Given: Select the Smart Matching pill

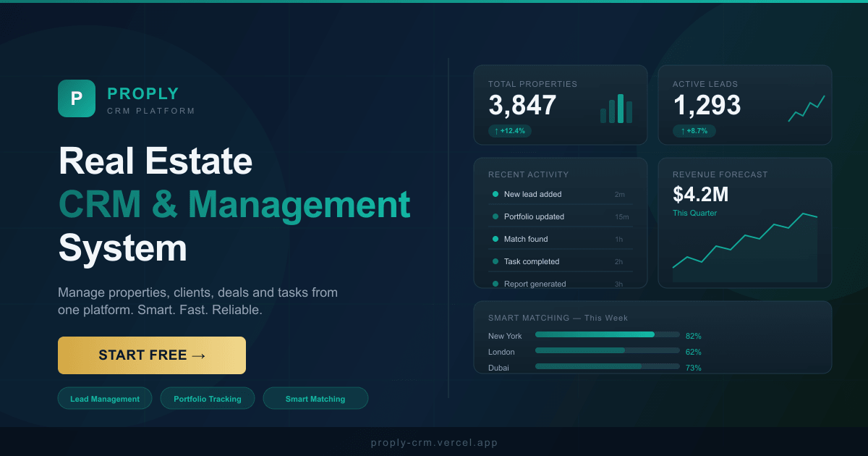Looking at the screenshot, I should [315, 399].
